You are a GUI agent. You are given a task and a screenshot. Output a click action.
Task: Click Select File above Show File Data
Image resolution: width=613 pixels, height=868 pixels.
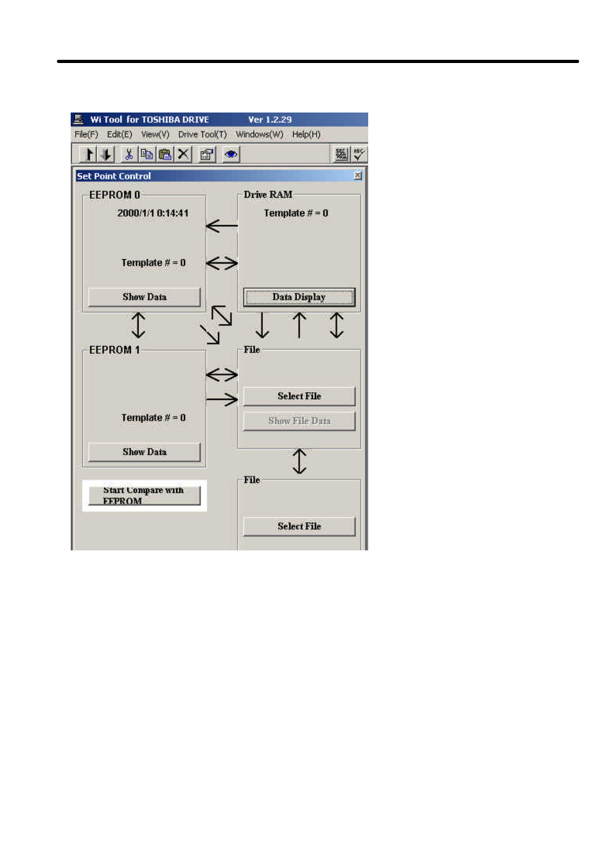point(299,396)
